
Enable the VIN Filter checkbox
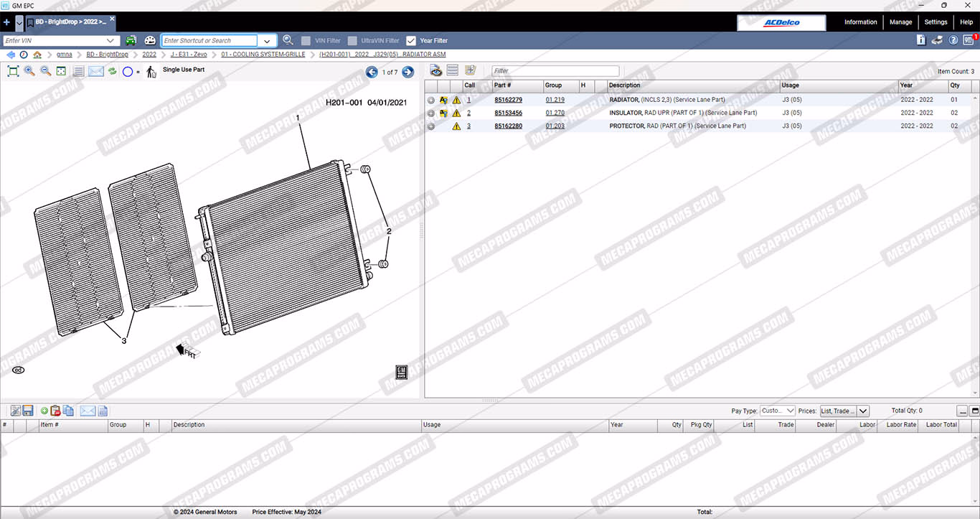pos(306,41)
